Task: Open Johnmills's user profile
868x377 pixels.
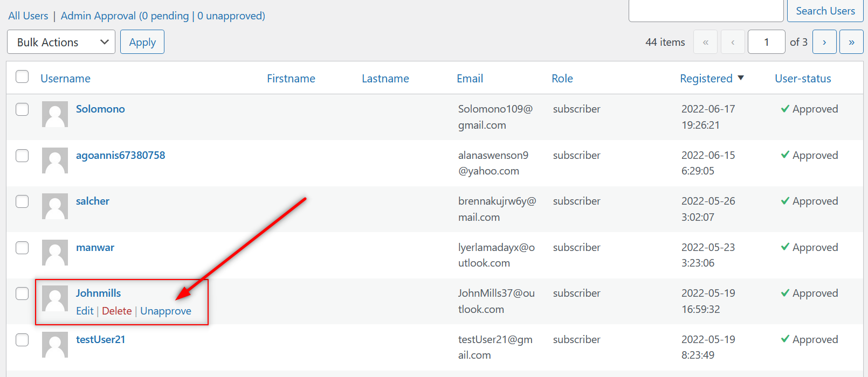Action: 98,293
